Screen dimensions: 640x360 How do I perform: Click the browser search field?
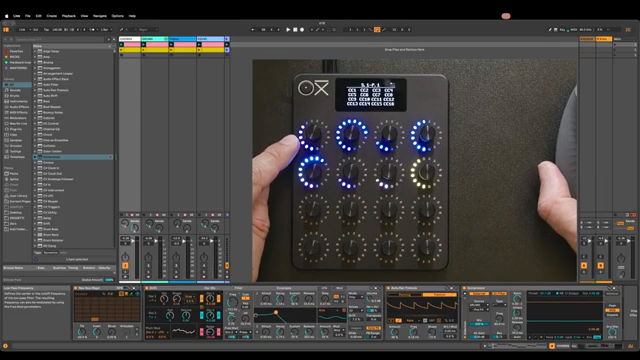(x=60, y=39)
